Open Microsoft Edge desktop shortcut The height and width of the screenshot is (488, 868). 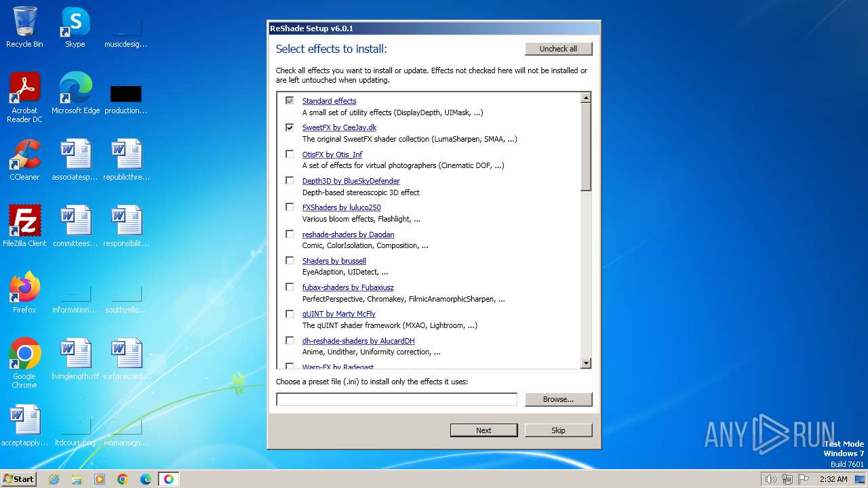(x=75, y=93)
